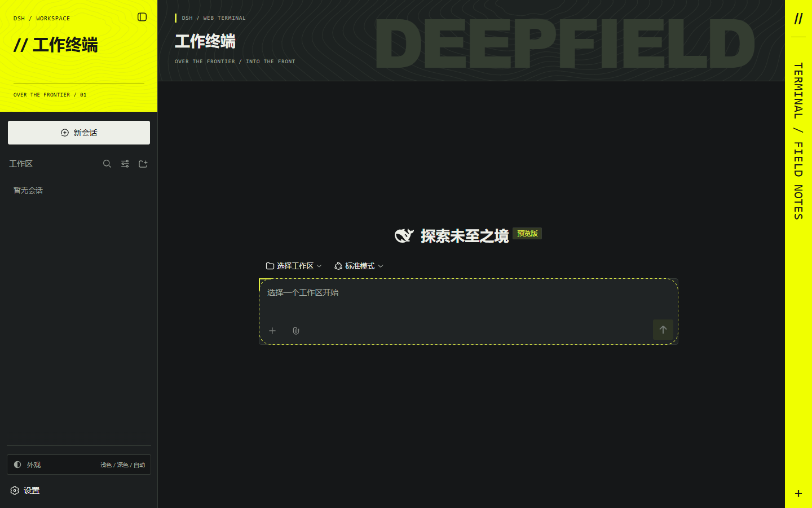Click DSH / WORKSPACE sidebar breadcrumb
This screenshot has width=812, height=508.
point(42,19)
